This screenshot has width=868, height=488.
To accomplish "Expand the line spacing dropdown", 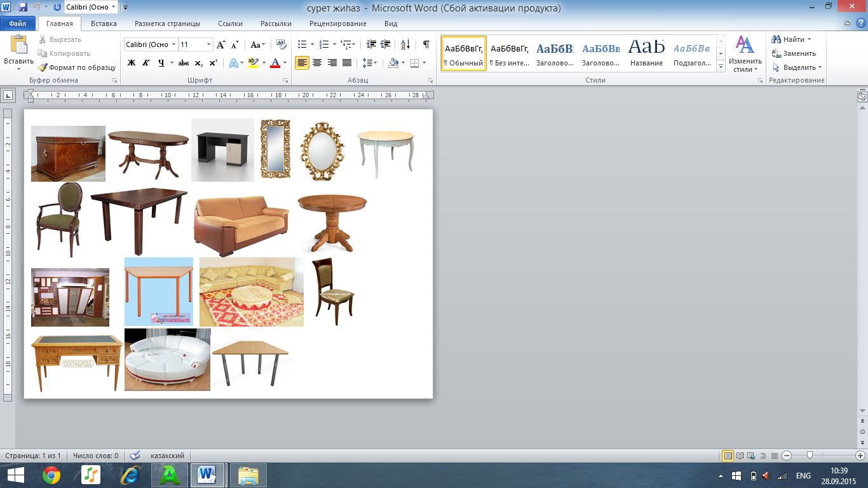I will pyautogui.click(x=370, y=63).
